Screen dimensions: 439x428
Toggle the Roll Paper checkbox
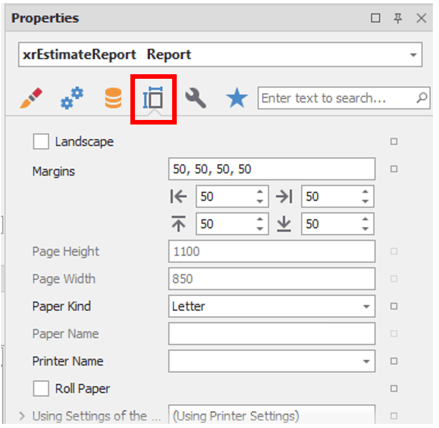point(41,388)
